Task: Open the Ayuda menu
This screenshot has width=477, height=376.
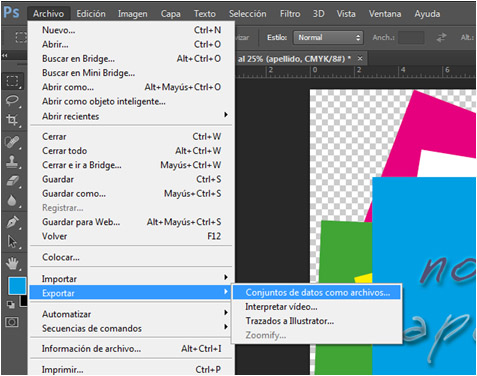Action: (x=427, y=14)
